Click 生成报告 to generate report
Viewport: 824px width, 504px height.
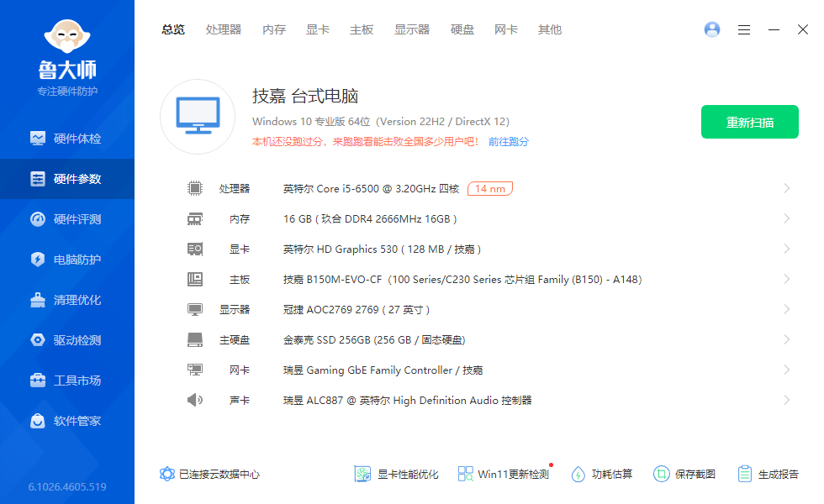coord(768,474)
